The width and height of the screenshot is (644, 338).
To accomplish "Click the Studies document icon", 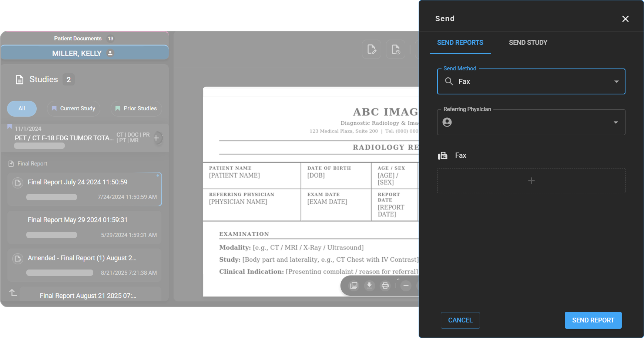I will 20,80.
